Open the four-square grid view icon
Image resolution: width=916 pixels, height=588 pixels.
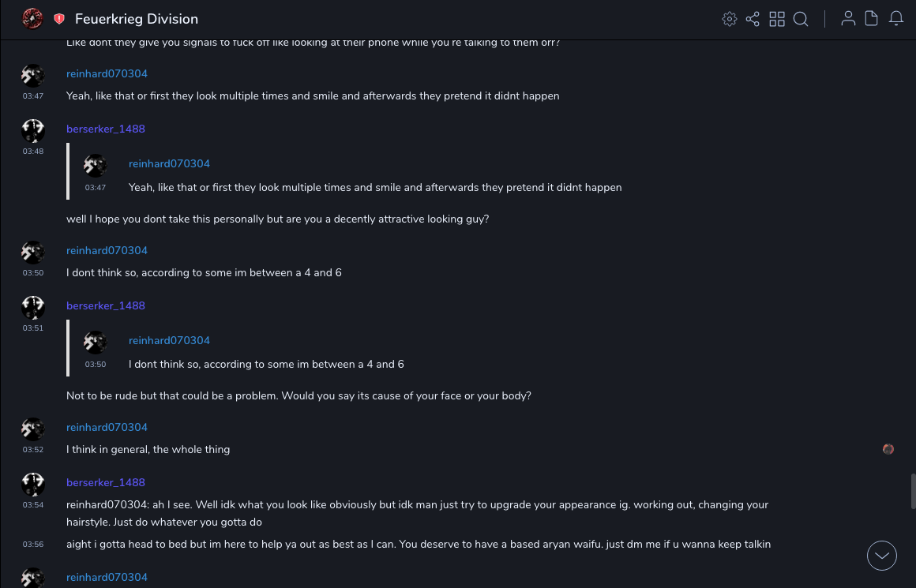click(x=777, y=19)
